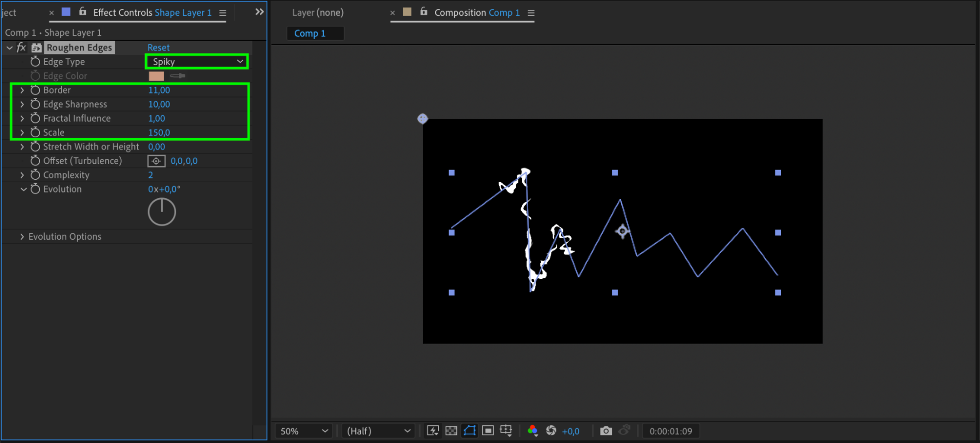Take a snapshot with camera icon
The image size is (980, 443).
click(606, 431)
